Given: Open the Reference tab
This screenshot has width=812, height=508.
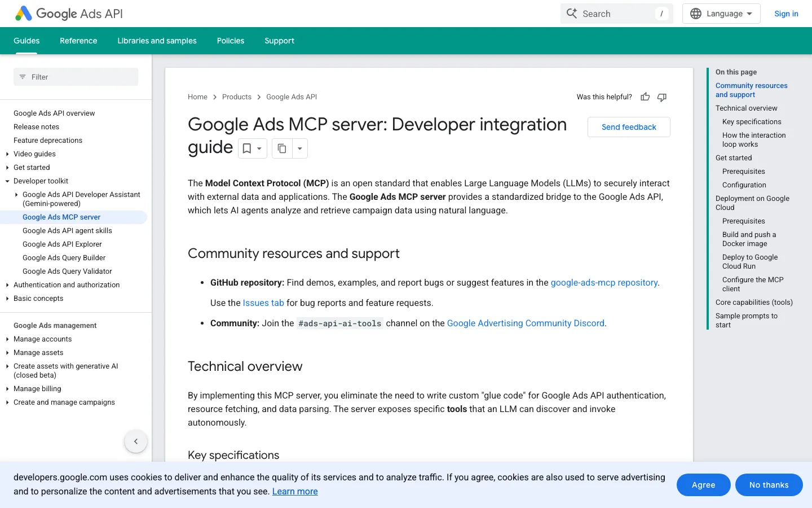Looking at the screenshot, I should [78, 41].
